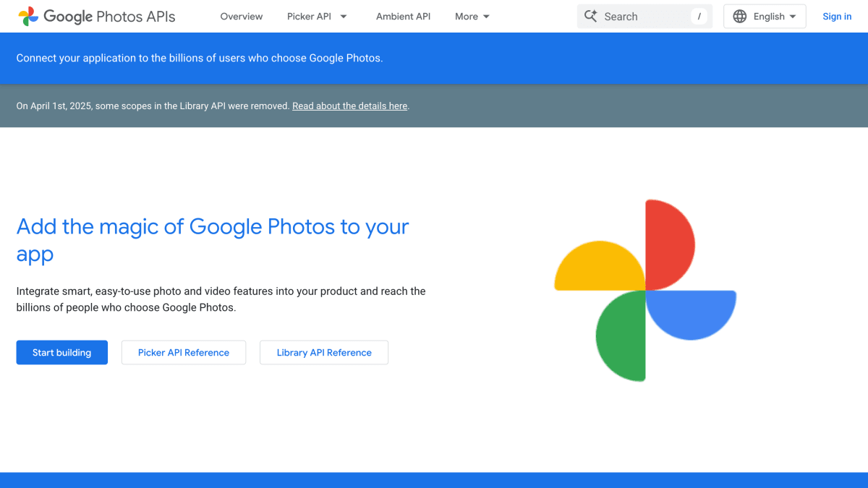
Task: Open the Ambient API tab
Action: click(403, 16)
